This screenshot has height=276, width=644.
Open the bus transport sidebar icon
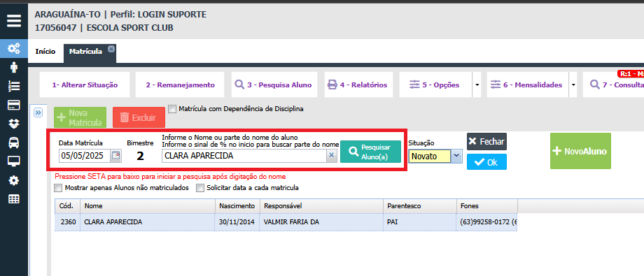(13, 143)
